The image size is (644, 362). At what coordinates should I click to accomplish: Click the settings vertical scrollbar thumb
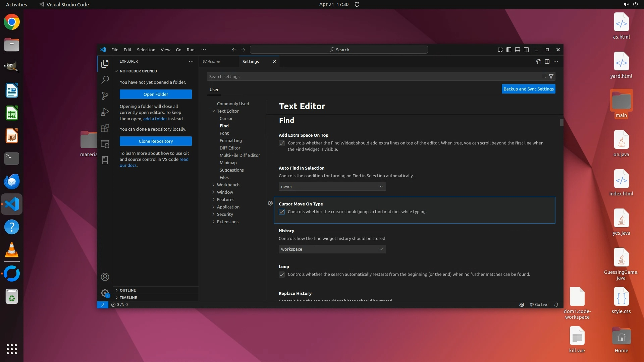click(x=561, y=123)
